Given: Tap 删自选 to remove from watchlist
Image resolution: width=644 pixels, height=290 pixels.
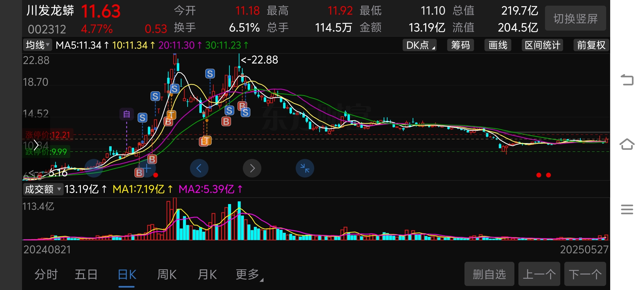Looking at the screenshot, I should (489, 274).
